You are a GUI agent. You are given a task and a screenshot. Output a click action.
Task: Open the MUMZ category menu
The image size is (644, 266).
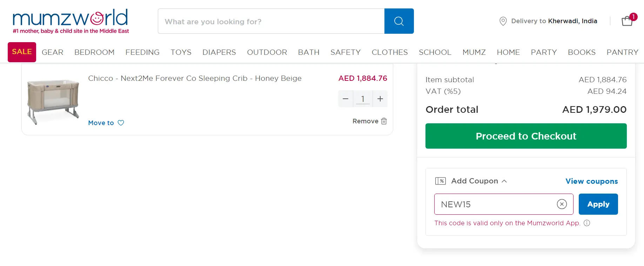pyautogui.click(x=474, y=52)
